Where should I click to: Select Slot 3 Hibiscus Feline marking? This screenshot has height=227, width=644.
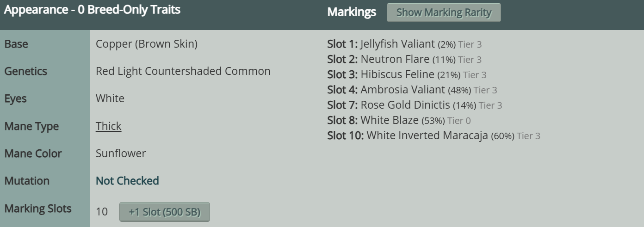point(397,74)
